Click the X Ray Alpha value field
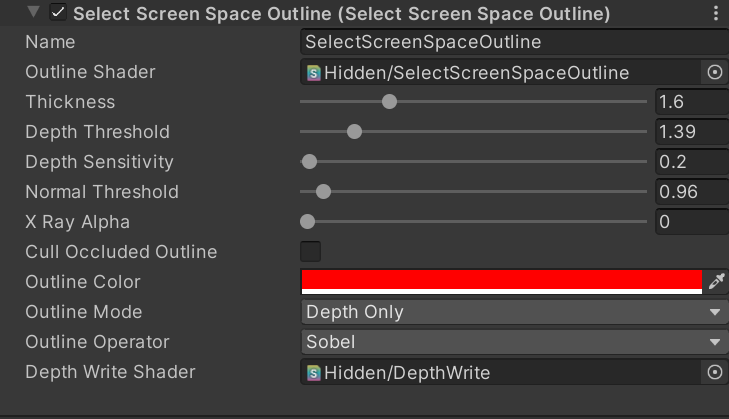Screen dimensions: 729x419 (690, 222)
